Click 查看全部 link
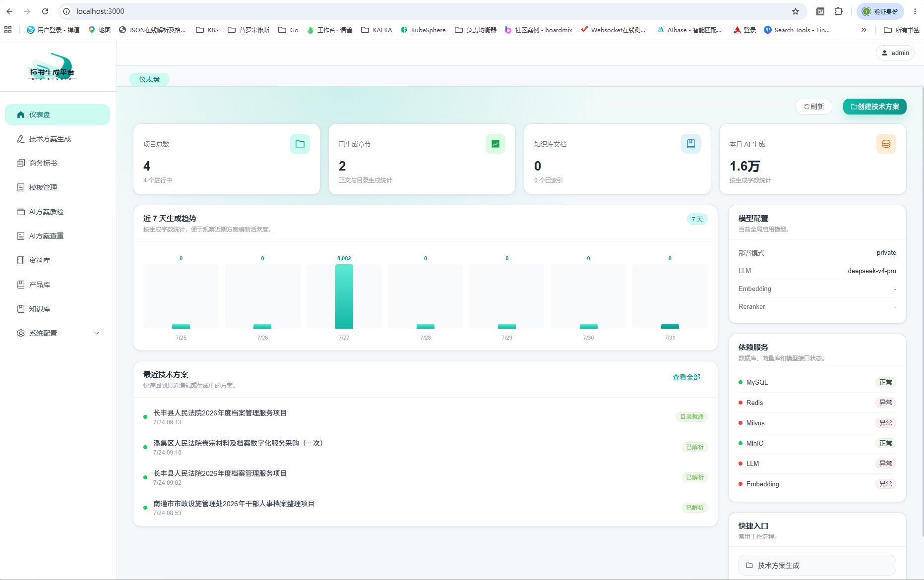924x580 pixels. [686, 377]
